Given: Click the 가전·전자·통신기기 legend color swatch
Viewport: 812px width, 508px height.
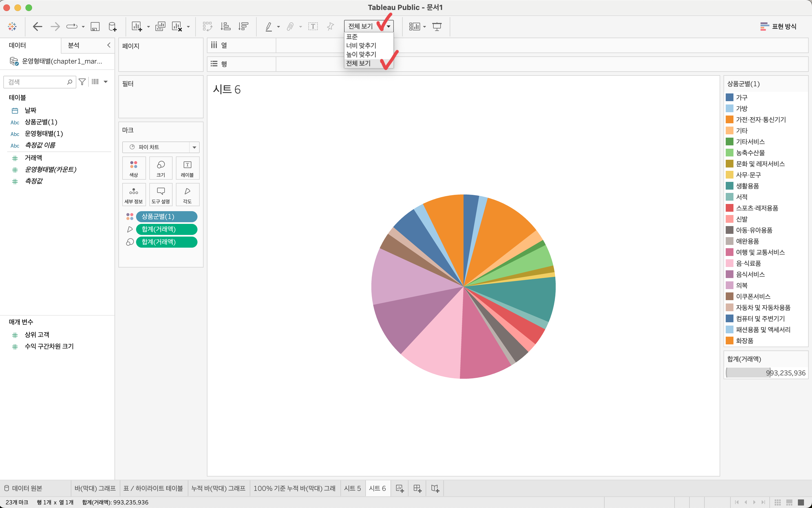Looking at the screenshot, I should [x=729, y=120].
